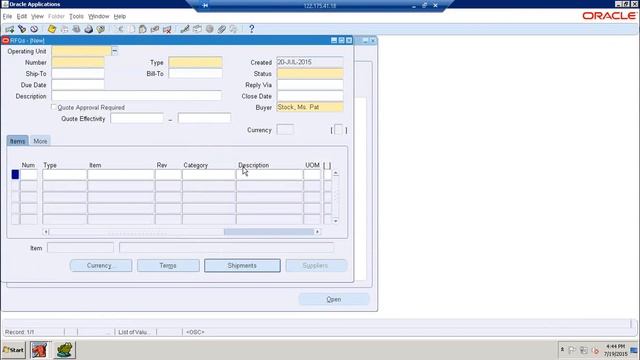
Task: Click the yellow Save toolbar icon
Action: click(x=52, y=29)
